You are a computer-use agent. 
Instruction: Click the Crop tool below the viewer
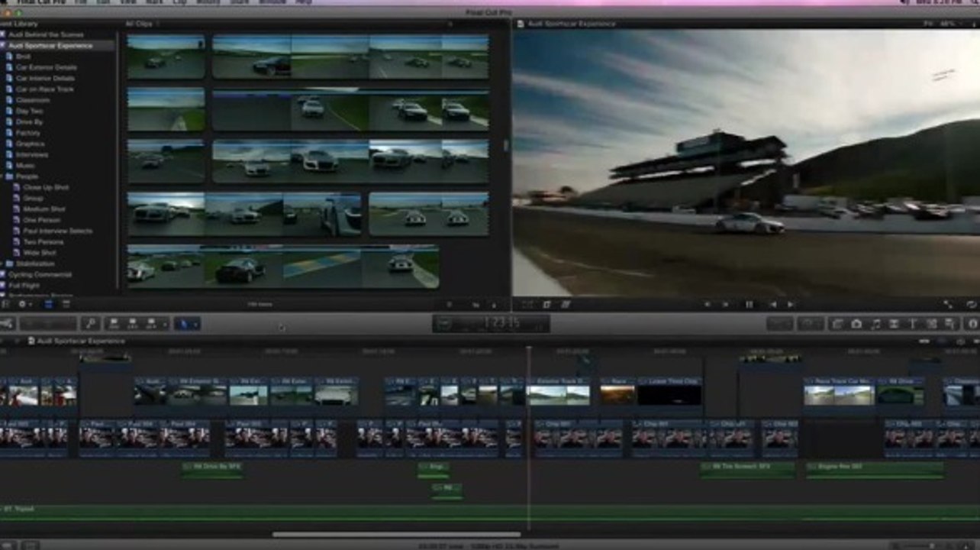(546, 304)
